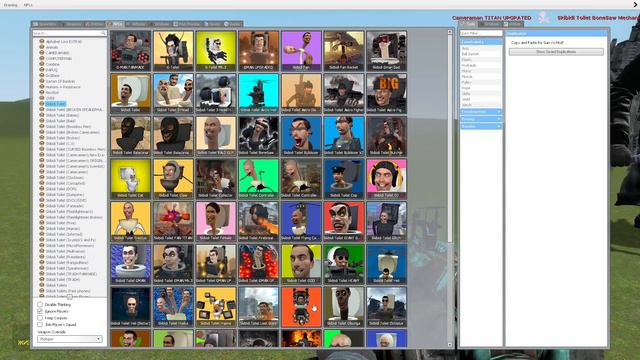The width and height of the screenshot is (640, 360).
Task: Select the Skibidi Fan NPC icon
Action: [301, 51]
